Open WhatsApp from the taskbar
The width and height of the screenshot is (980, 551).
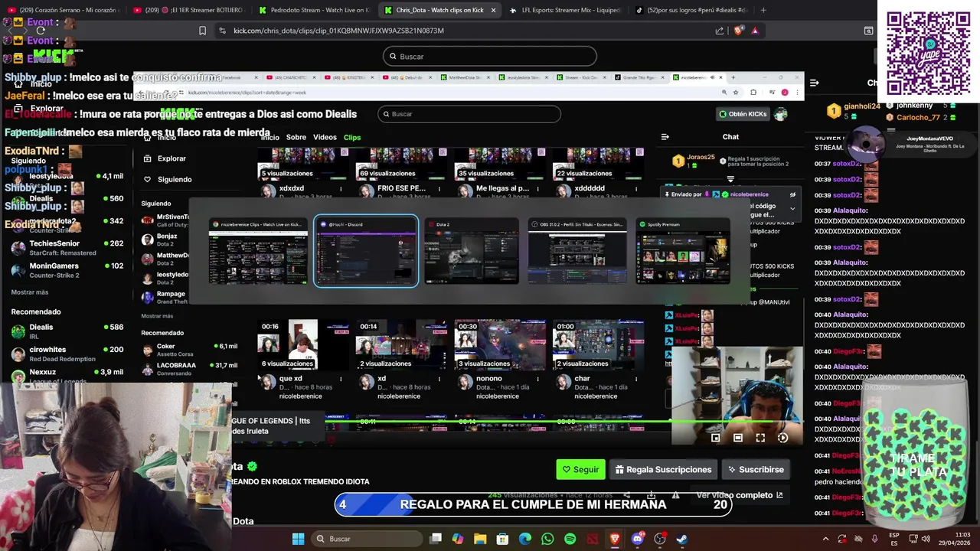(x=547, y=539)
